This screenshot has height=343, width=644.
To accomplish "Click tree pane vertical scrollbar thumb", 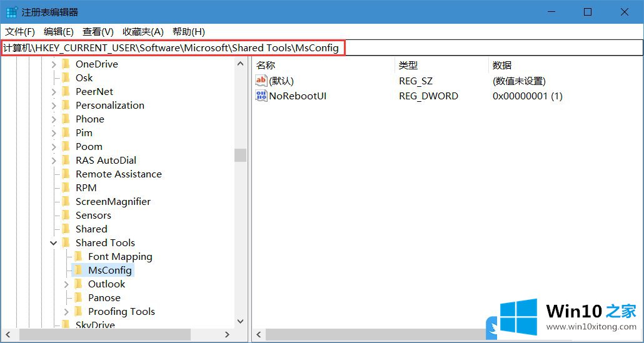I will [240, 155].
